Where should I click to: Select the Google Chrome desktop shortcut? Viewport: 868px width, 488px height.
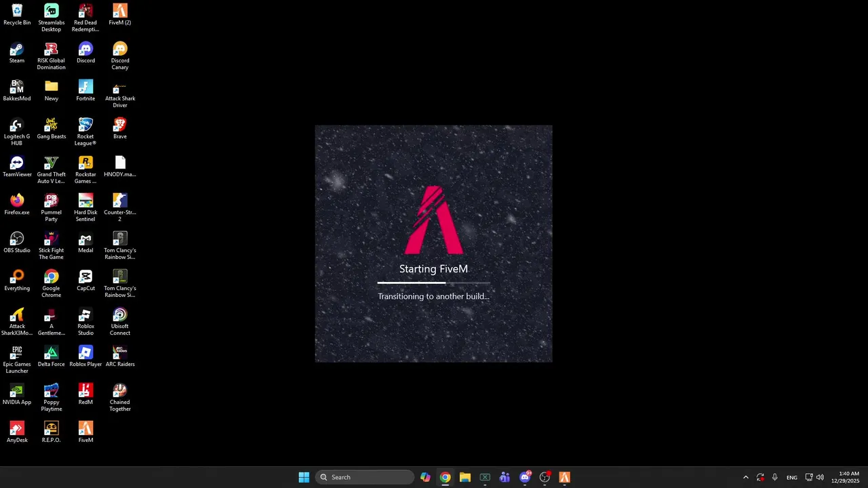coord(51,283)
